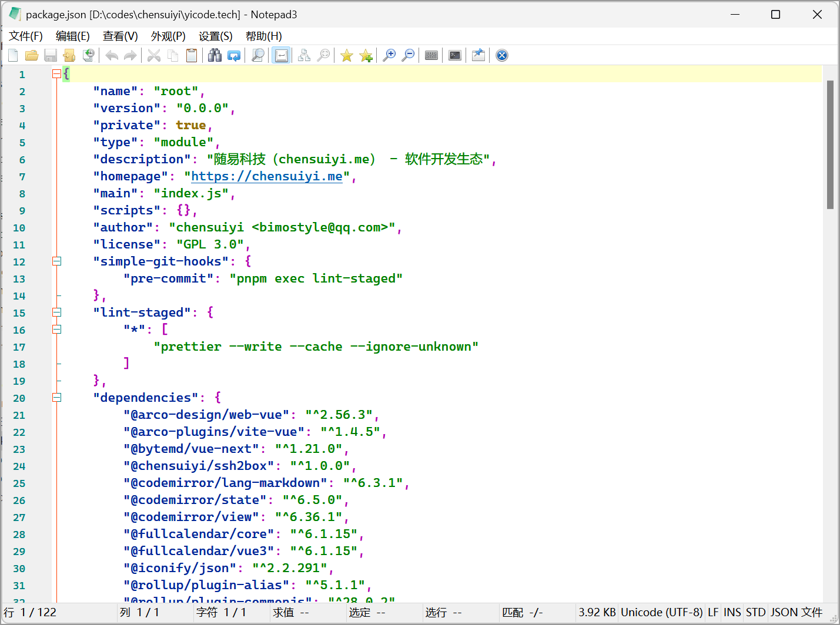This screenshot has width=840, height=625.
Task: Open favorites with the star icon
Action: [x=347, y=55]
